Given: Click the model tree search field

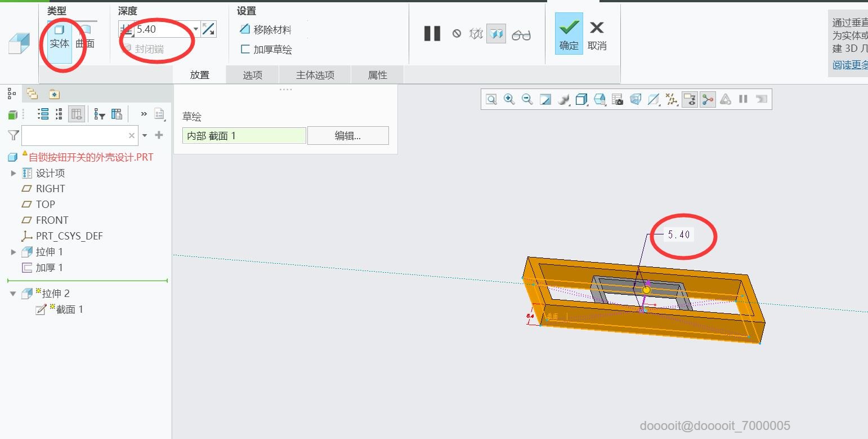Looking at the screenshot, I should (x=74, y=135).
